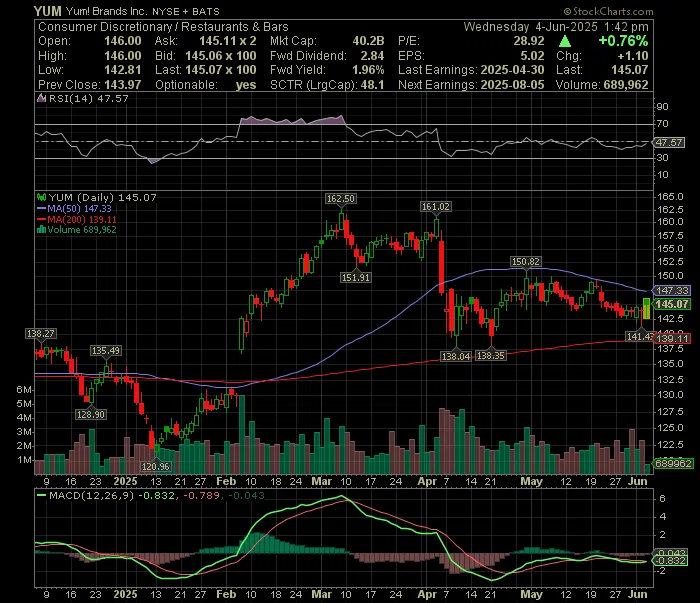Click the Mar label on price chart date axis
The width and height of the screenshot is (700, 603).
pyautogui.click(x=321, y=482)
